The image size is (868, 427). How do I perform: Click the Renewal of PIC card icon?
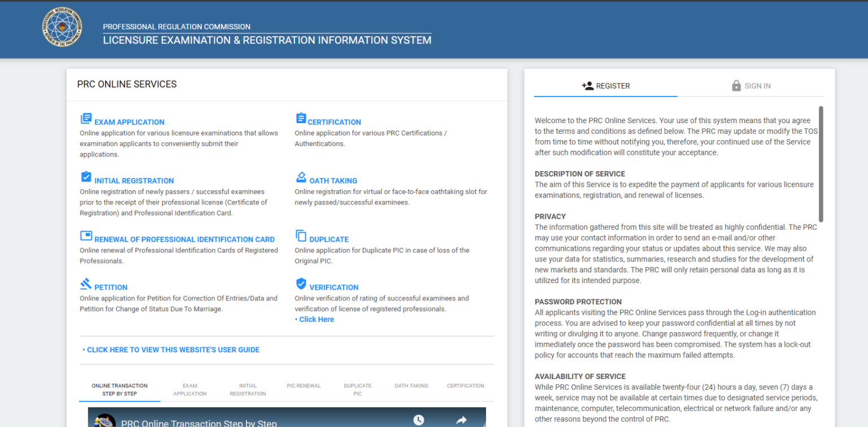point(86,236)
